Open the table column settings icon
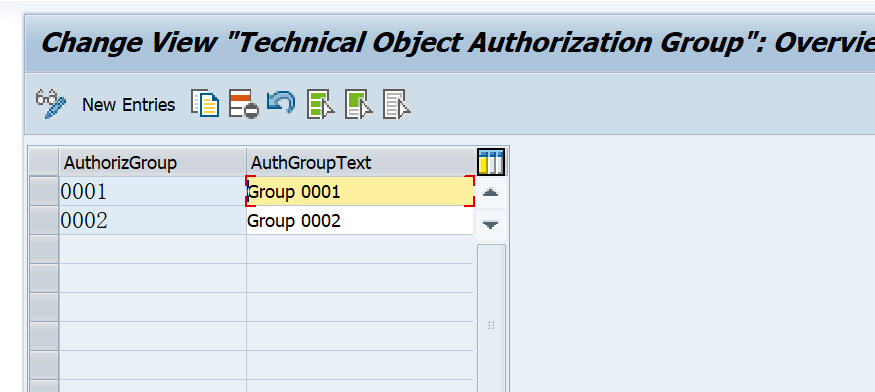The image size is (875, 392). (x=491, y=162)
